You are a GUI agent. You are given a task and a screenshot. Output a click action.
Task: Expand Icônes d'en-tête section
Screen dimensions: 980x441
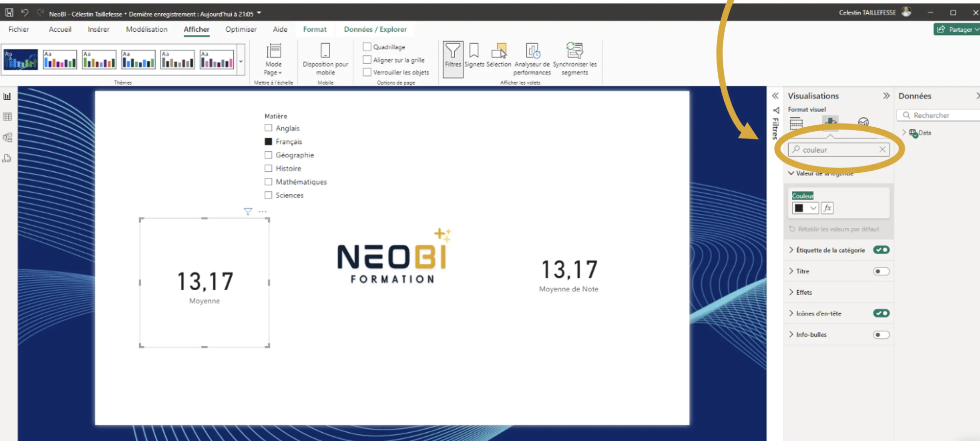791,313
